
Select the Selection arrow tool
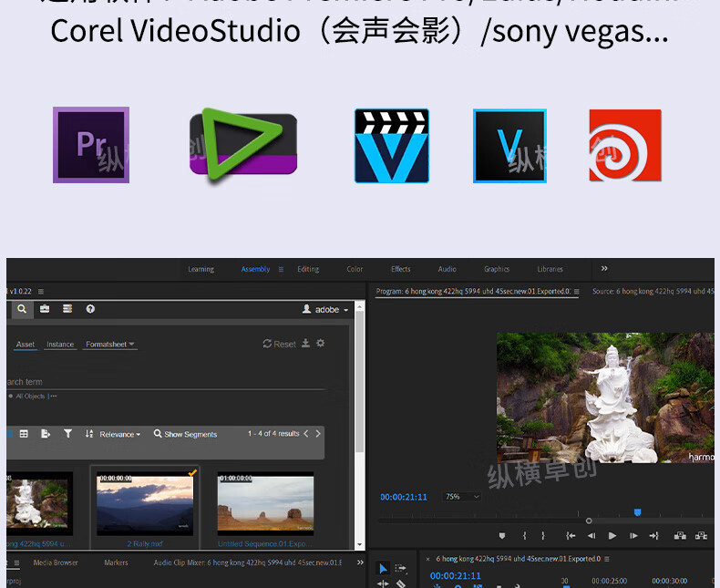(x=383, y=569)
